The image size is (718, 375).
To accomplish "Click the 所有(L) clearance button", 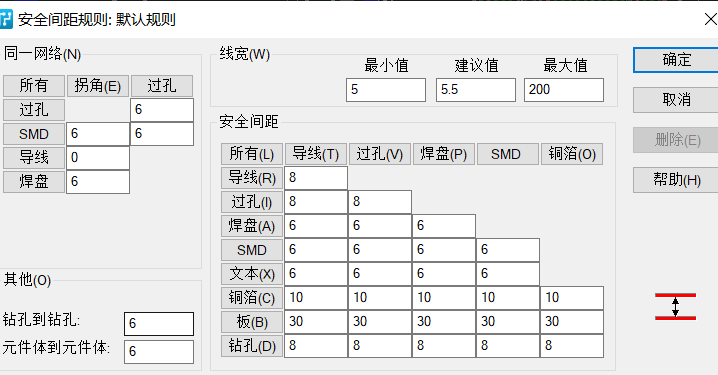I will [x=252, y=154].
